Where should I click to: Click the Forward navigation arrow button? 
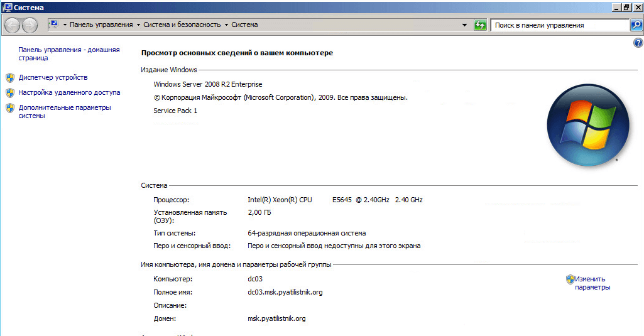point(30,25)
